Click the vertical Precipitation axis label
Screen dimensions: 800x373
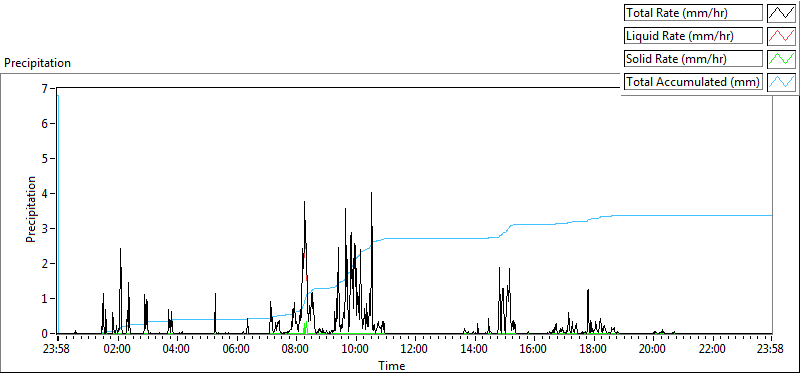[x=31, y=209]
